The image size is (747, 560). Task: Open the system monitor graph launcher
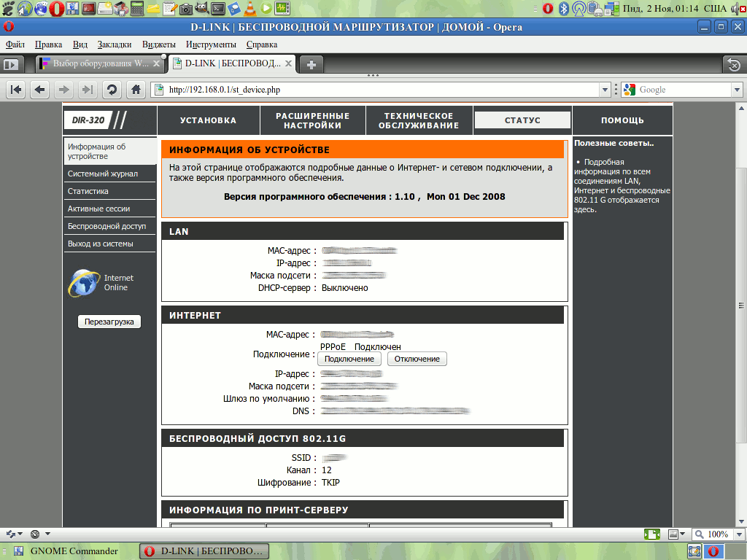pos(282,8)
